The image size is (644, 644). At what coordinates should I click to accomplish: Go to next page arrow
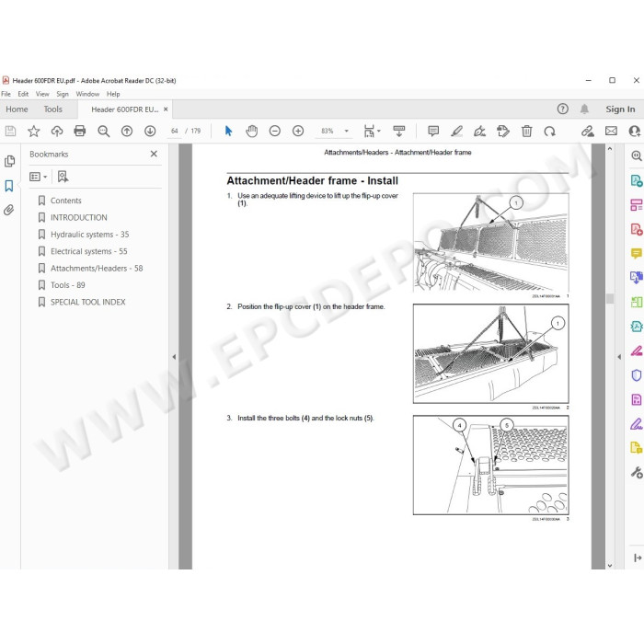tap(150, 131)
